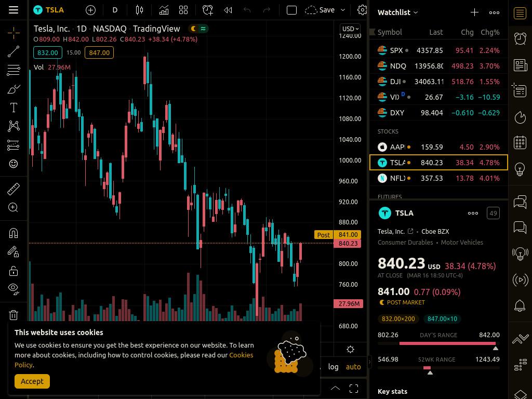Accept the cookies notice
532x399 pixels.
[32, 381]
